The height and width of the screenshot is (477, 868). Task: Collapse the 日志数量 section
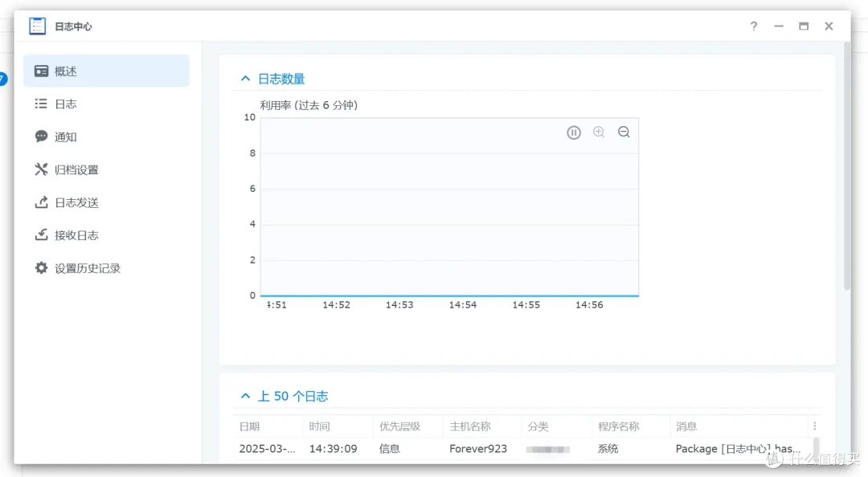point(245,79)
